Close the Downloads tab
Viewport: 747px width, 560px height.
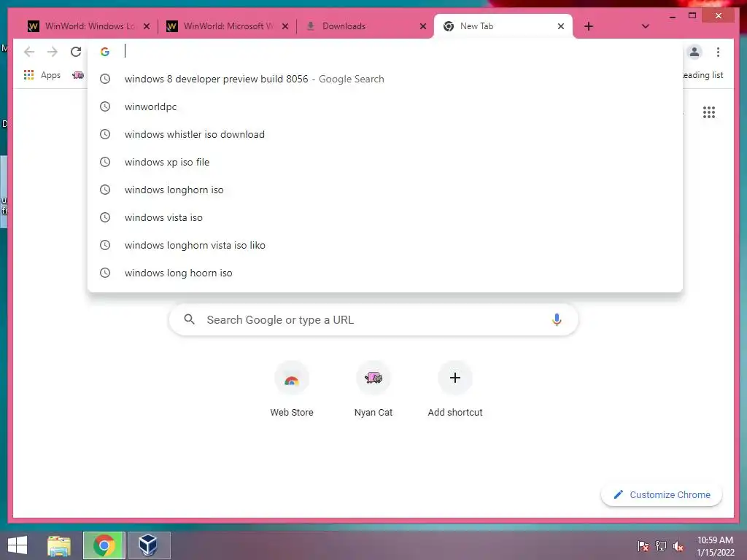click(x=422, y=26)
